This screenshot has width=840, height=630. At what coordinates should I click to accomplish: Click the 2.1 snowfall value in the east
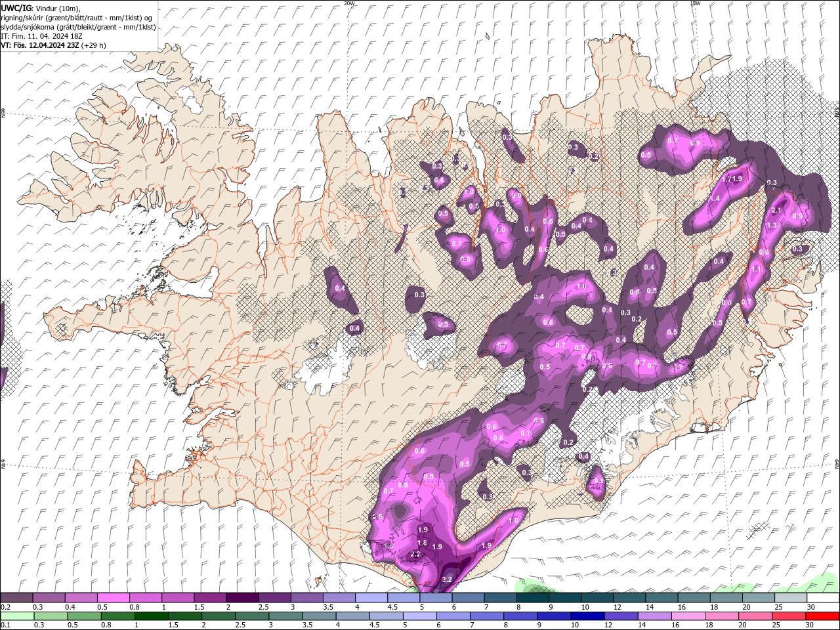776,210
